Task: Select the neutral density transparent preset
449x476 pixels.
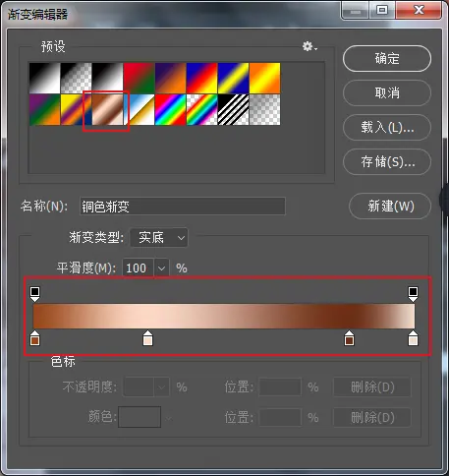Action: coord(264,109)
